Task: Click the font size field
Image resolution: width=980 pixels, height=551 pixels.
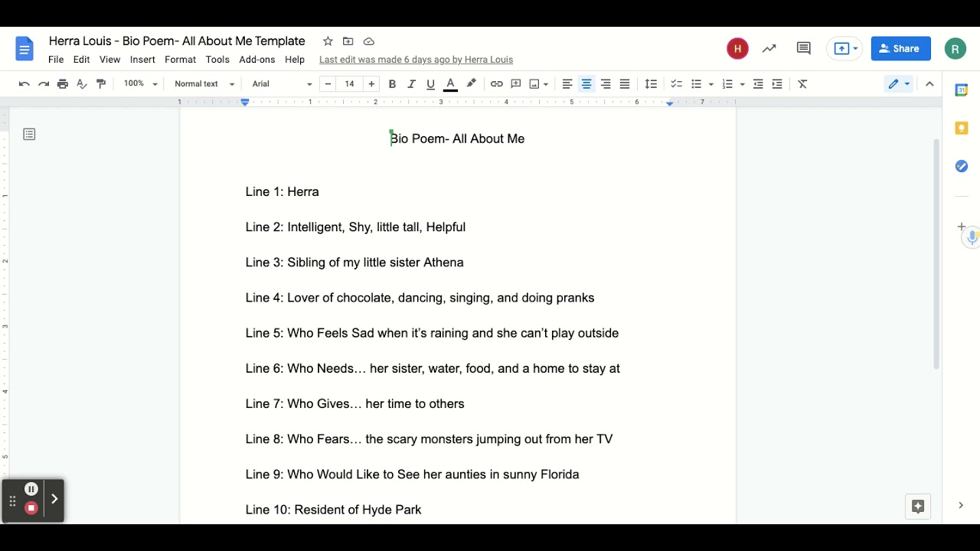Action: 350,84
